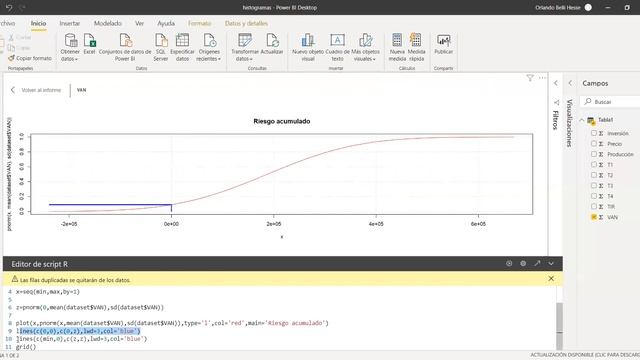Click in the Buscar fields search box
This screenshot has height=360, width=640.
point(611,102)
